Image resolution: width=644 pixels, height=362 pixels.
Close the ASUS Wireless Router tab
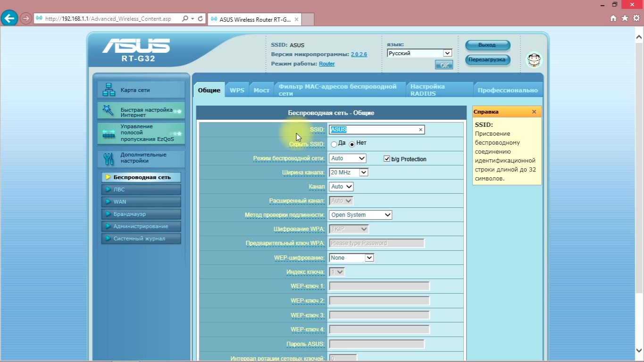point(296,19)
